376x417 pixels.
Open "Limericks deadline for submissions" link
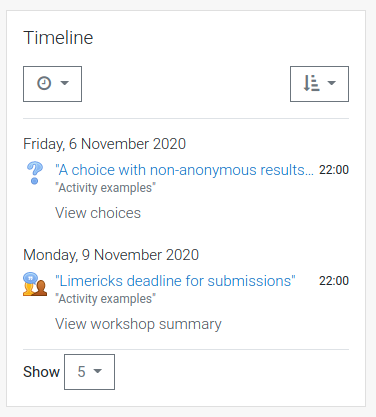175,281
